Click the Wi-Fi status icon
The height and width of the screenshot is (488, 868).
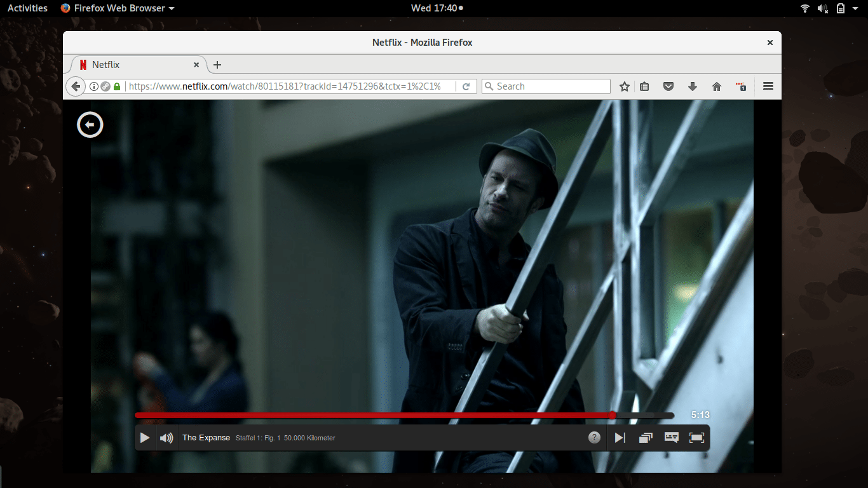click(x=805, y=8)
